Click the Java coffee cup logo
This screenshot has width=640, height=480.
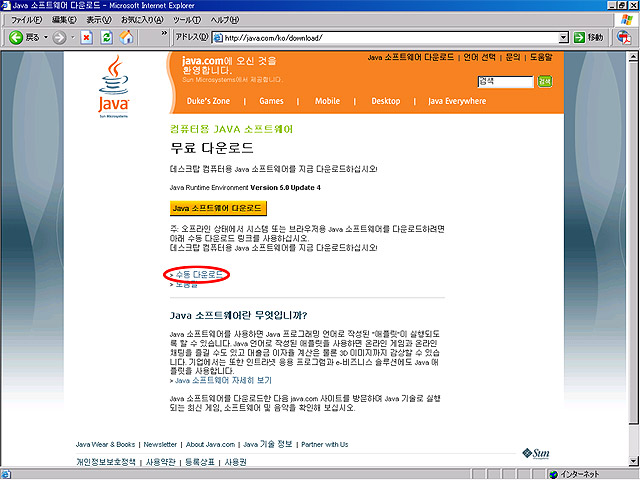(x=113, y=87)
